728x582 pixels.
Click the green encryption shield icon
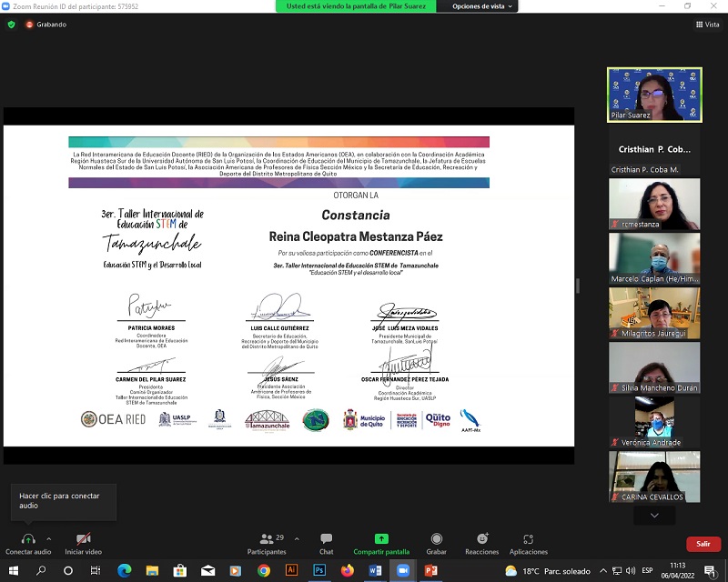coord(11,25)
